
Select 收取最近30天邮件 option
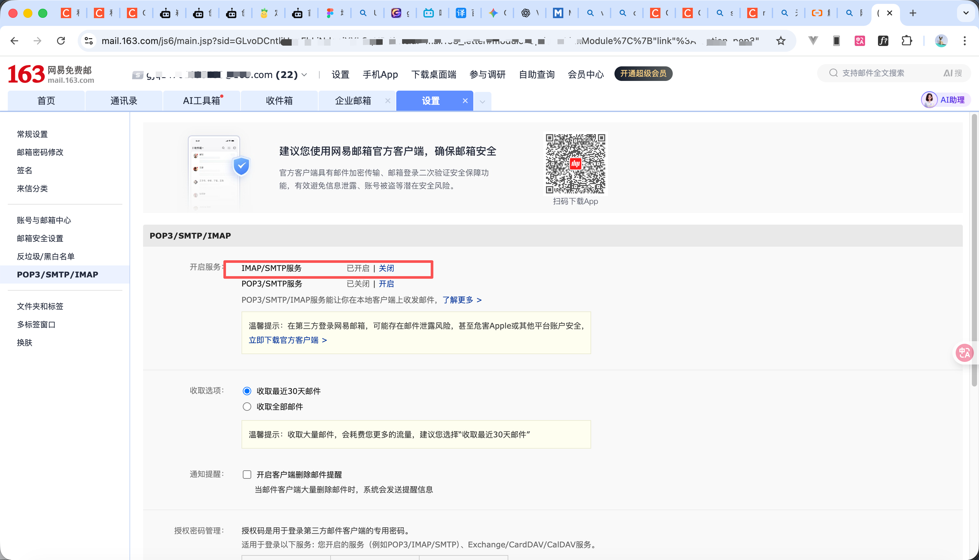(x=247, y=391)
